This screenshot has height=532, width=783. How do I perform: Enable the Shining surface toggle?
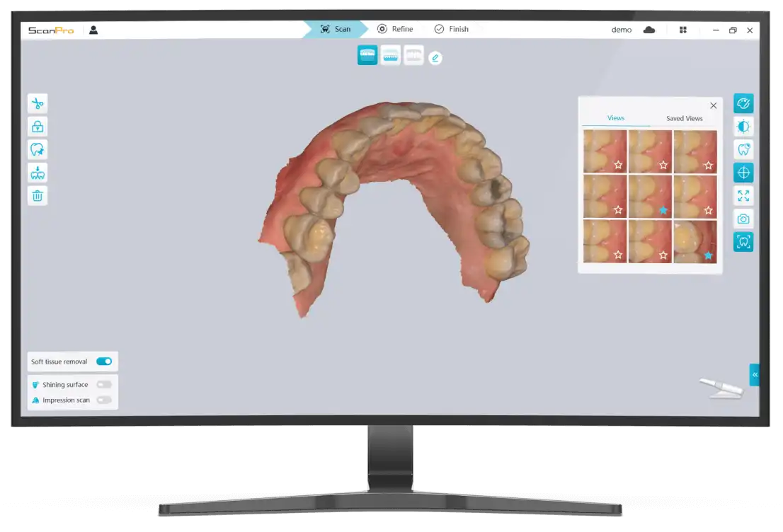coord(104,385)
